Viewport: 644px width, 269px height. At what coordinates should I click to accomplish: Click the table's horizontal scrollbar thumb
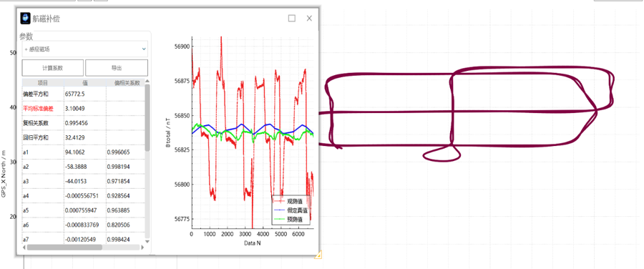click(x=64, y=248)
